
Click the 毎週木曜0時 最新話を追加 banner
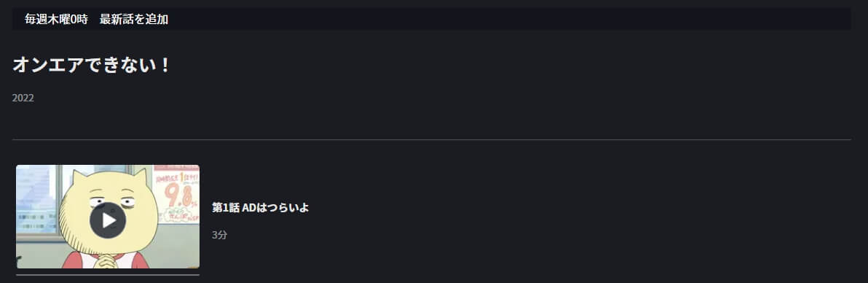click(432, 20)
